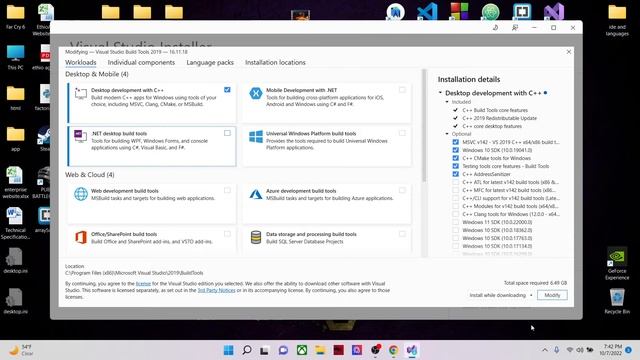Viewport: 640px width, 360px height.
Task: Open the This PC desktop icon
Action: click(16, 57)
